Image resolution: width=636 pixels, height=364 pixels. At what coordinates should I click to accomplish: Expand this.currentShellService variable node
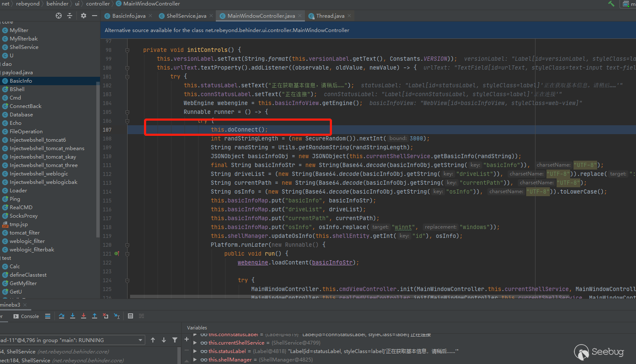click(x=195, y=343)
